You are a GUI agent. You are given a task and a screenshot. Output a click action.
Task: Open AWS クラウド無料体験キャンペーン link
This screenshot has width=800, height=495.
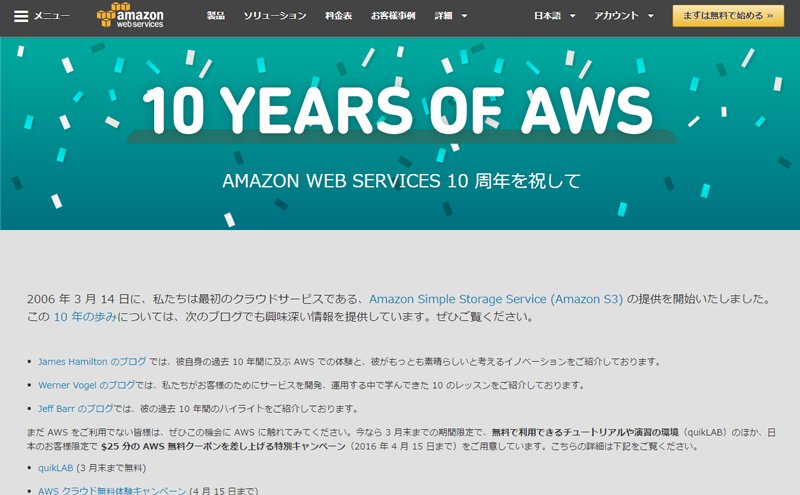(x=112, y=490)
